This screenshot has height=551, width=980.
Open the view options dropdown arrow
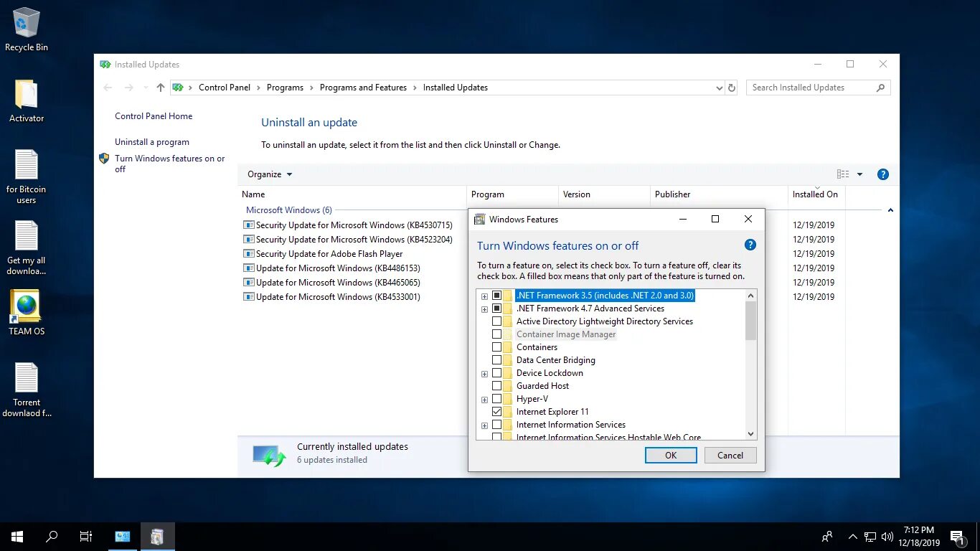859,174
